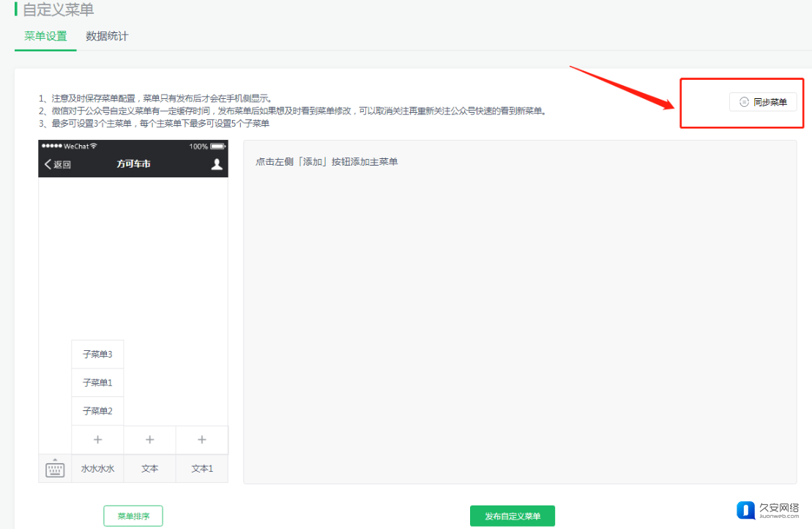Click the keyboard icon in phone preview
812x529 pixels.
pyautogui.click(x=55, y=468)
